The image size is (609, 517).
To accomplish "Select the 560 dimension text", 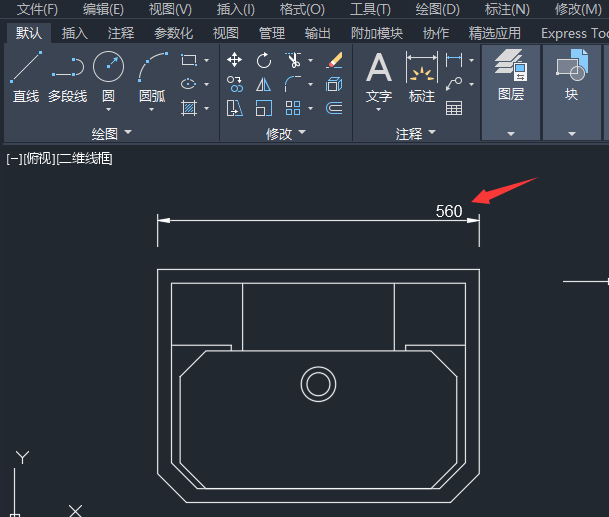I will [x=449, y=211].
